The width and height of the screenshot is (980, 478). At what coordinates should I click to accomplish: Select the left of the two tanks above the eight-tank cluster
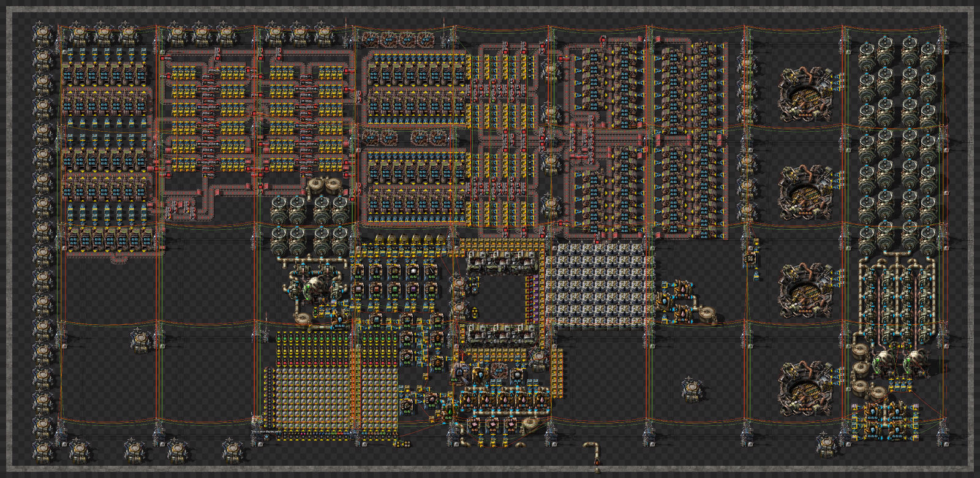[x=316, y=186]
